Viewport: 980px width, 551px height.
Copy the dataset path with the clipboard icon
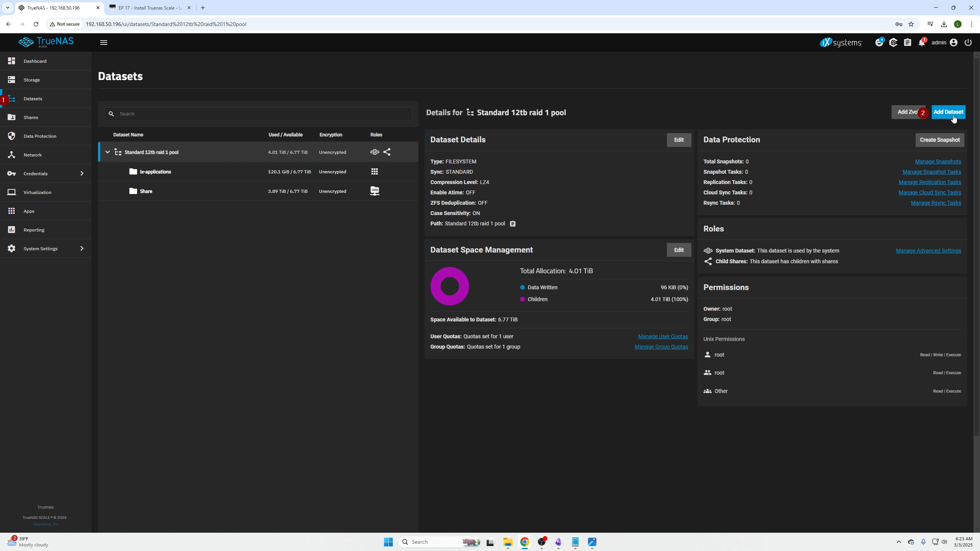[513, 224]
